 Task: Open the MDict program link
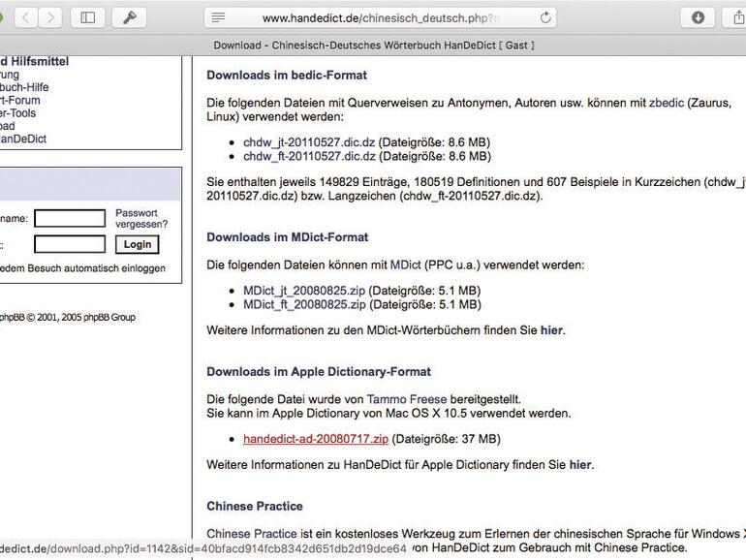[x=405, y=265]
